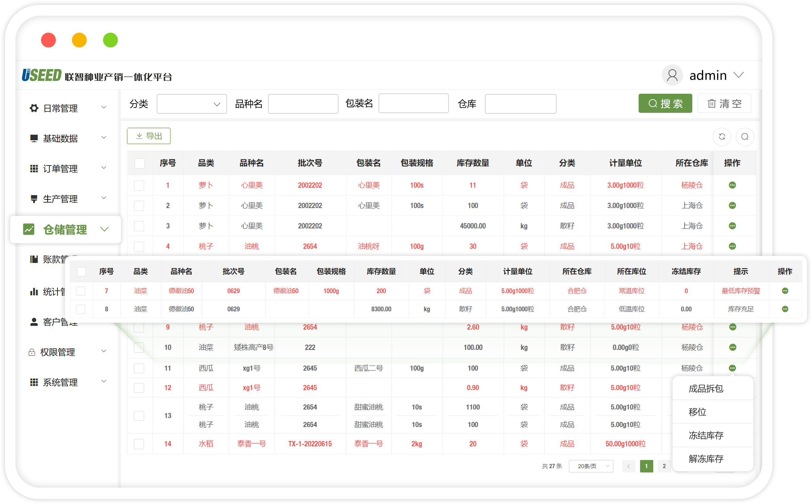Select the 日常管理 gear icon
Viewport: 812px width, 504px height.
click(x=33, y=108)
